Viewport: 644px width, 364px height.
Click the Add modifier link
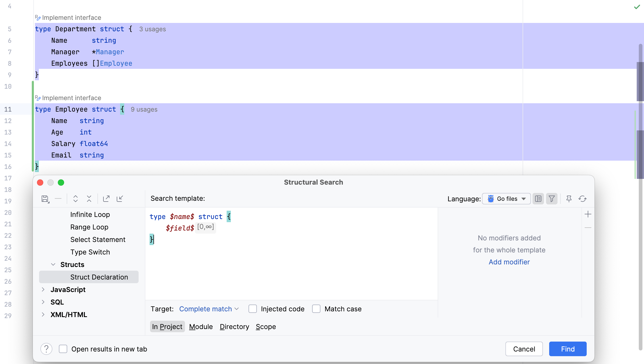click(x=509, y=262)
